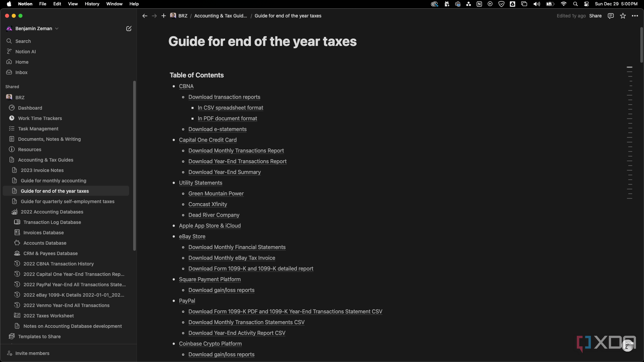Navigate back using the arrow icon
The image size is (644, 362).
point(145,16)
